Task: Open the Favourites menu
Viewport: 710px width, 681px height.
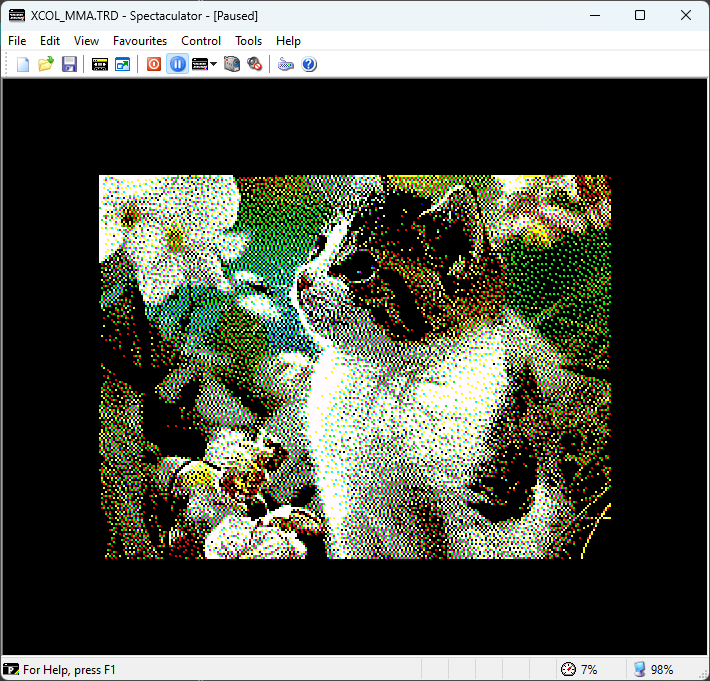Action: tap(140, 41)
